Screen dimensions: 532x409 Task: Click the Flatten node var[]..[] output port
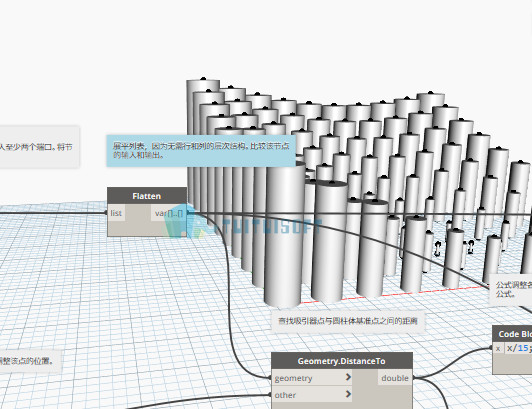point(169,213)
